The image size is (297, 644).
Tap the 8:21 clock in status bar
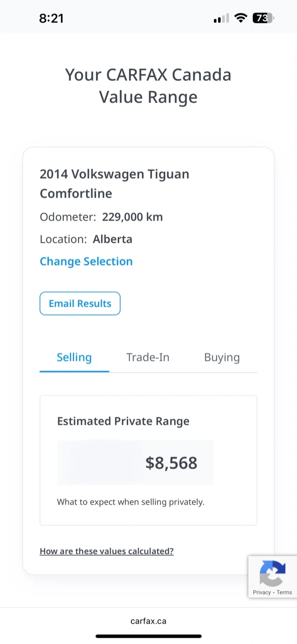(51, 18)
